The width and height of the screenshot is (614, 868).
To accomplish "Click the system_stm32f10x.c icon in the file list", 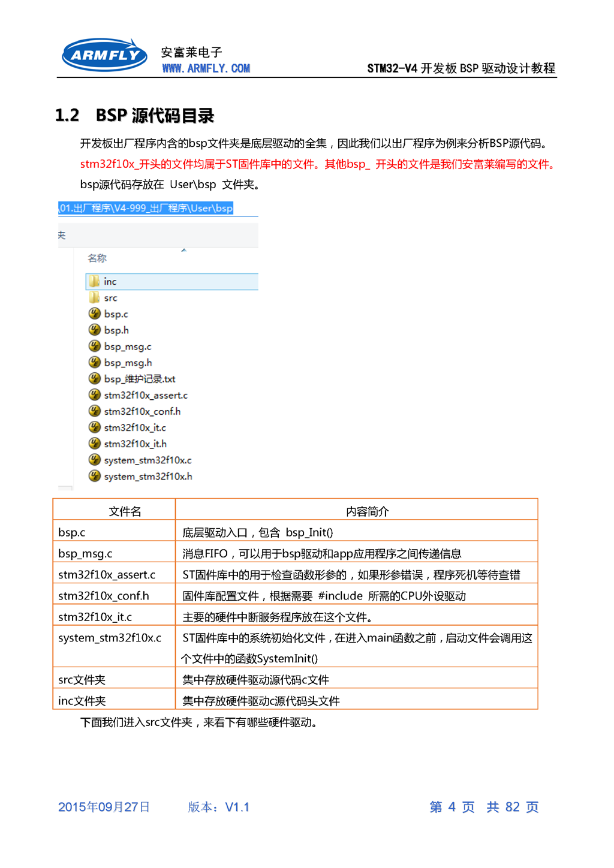I will pos(94,460).
